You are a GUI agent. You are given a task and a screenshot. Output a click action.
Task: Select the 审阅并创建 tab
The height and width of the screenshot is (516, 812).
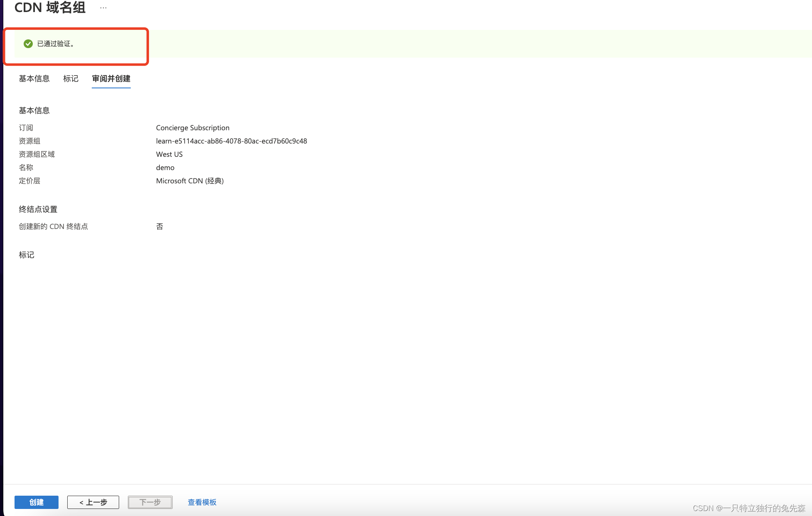coord(111,78)
